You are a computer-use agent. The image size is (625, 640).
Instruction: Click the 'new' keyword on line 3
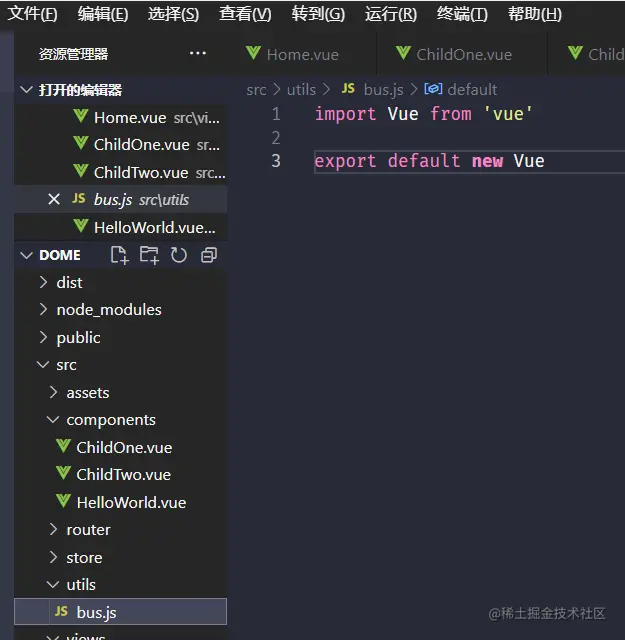pyautogui.click(x=487, y=161)
